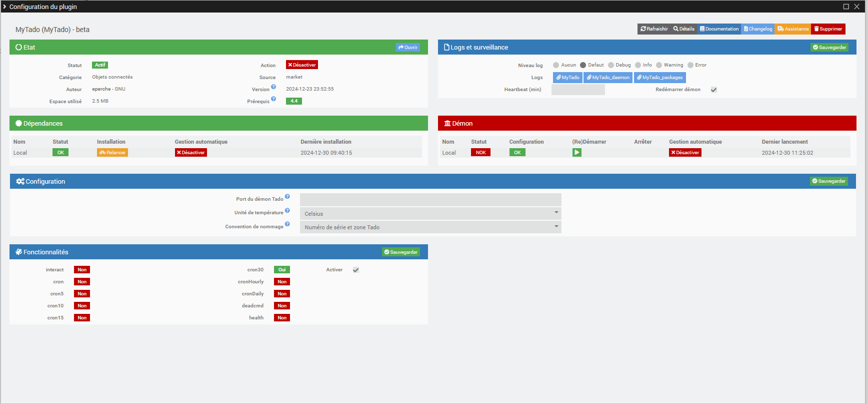Open the MyTado log file

click(567, 78)
